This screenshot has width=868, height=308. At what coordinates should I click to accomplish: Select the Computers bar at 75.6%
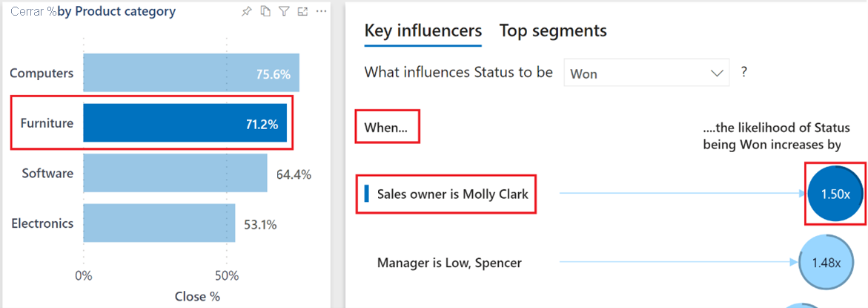191,73
